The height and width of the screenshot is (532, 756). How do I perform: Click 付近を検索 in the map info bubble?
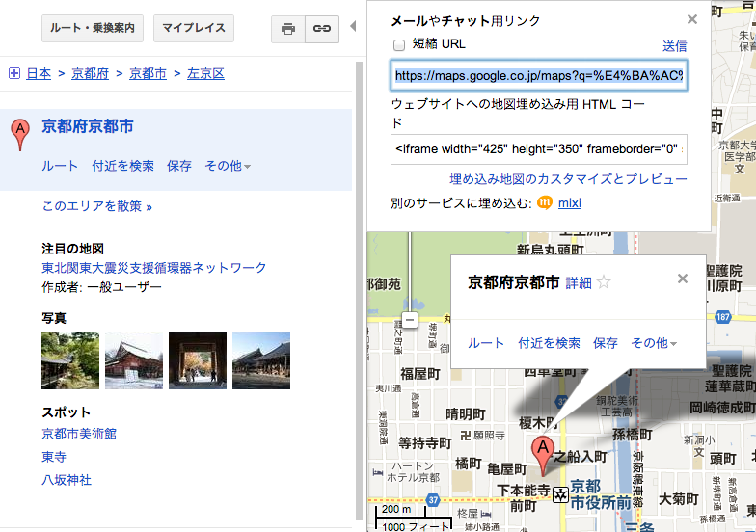(550, 343)
